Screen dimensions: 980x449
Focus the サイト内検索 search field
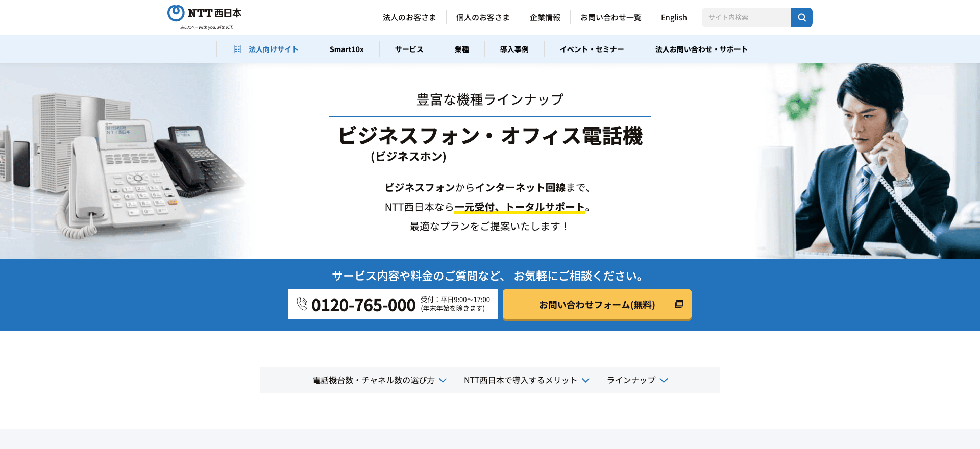[x=746, y=17]
